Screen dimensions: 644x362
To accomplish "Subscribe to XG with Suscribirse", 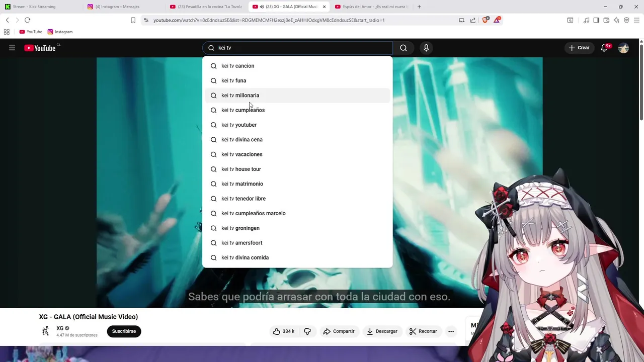I will pos(124,331).
